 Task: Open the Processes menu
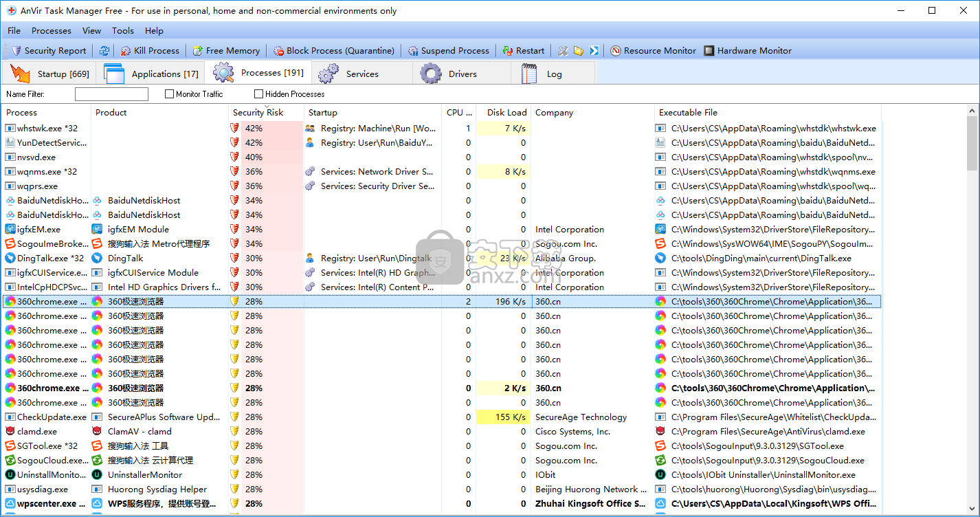(52, 30)
